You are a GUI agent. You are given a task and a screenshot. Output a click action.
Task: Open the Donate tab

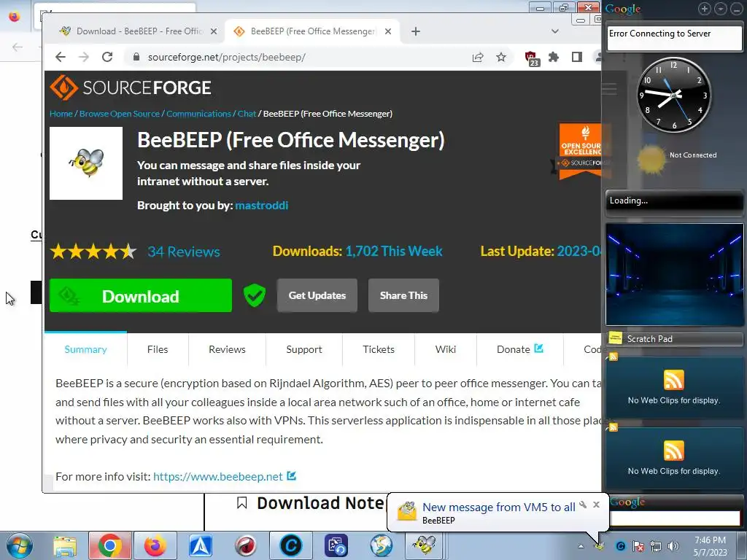pyautogui.click(x=519, y=349)
